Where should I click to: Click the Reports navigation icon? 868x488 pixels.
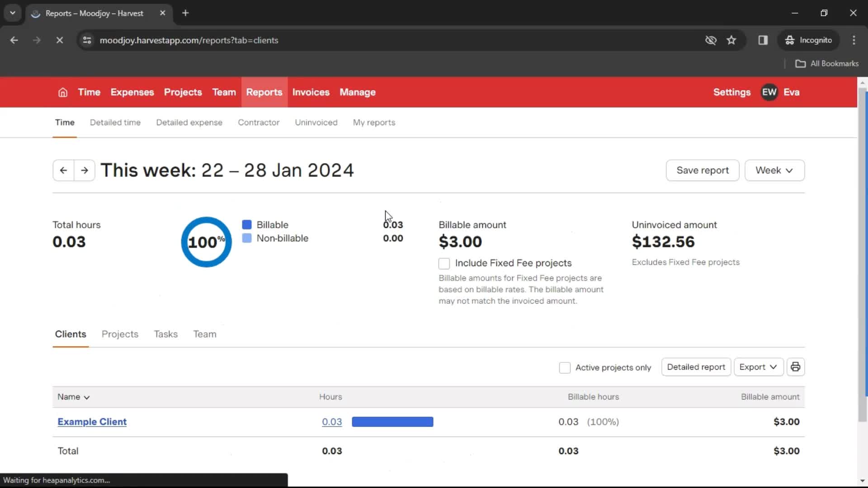coord(264,92)
